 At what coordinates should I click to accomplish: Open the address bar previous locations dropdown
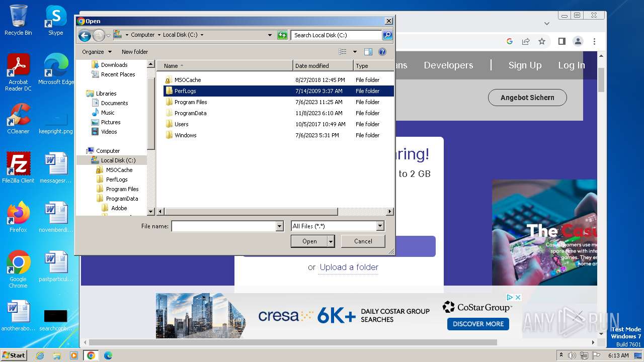coord(270,35)
